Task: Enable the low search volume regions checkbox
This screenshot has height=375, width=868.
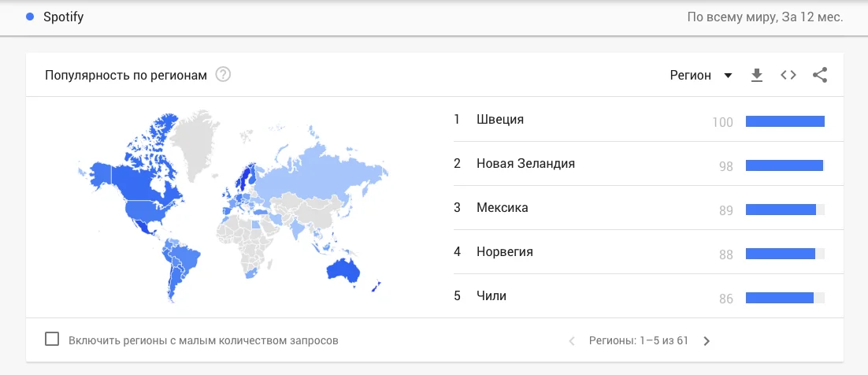Action: 52,340
